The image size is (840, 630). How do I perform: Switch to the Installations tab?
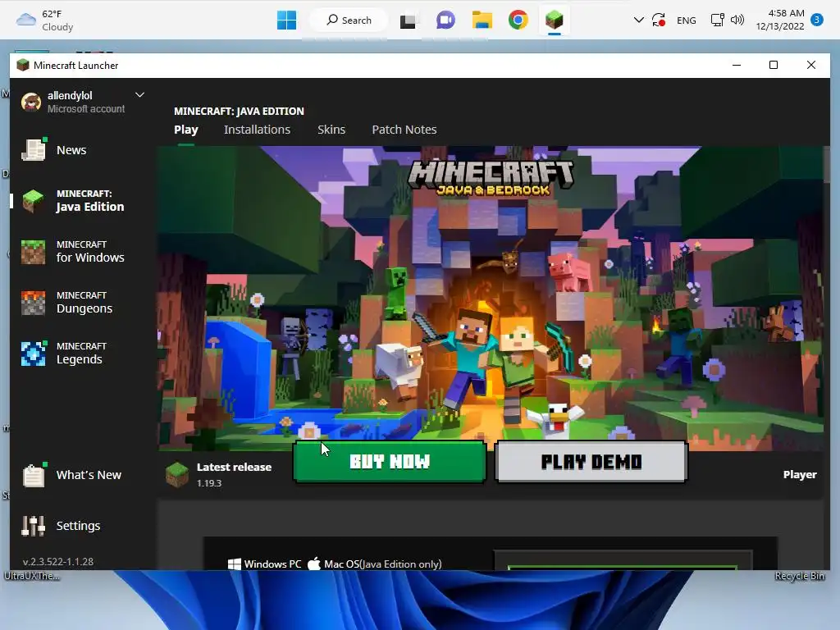(x=257, y=130)
